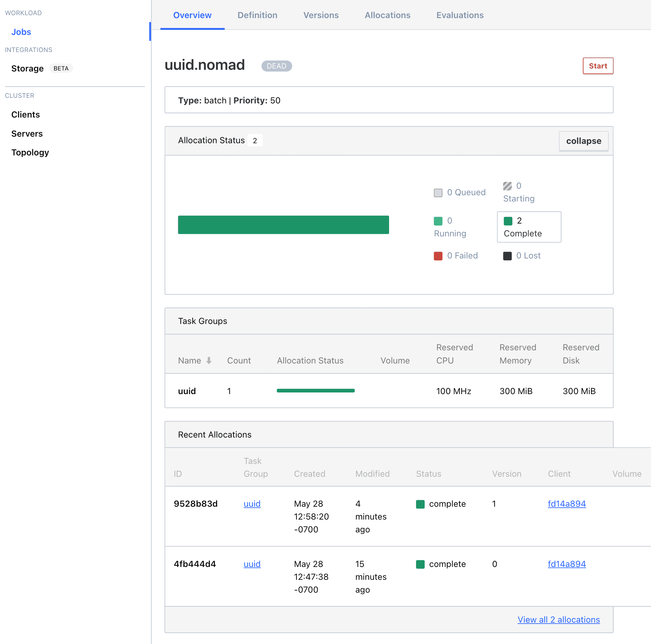Image resolution: width=651 pixels, height=644 pixels.
Task: Open Storage BETA sidebar item
Action: [28, 68]
